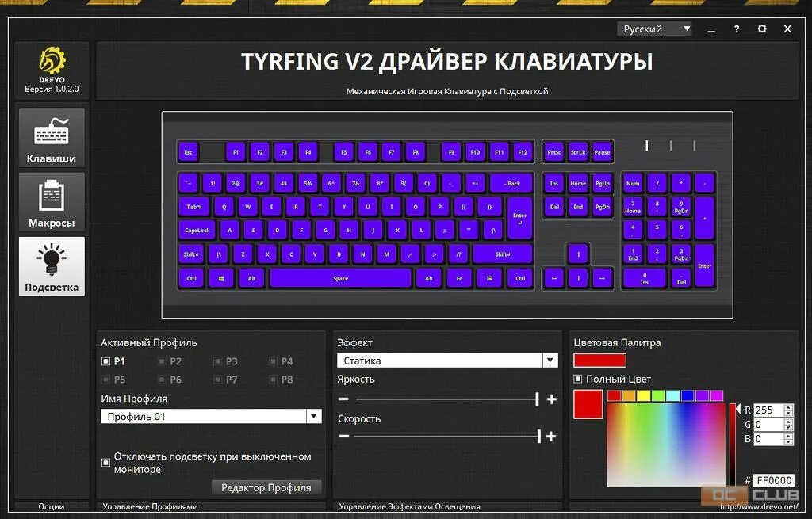812x519 pixels.
Task: Pick the blue preset color swatch
Action: [x=688, y=396]
